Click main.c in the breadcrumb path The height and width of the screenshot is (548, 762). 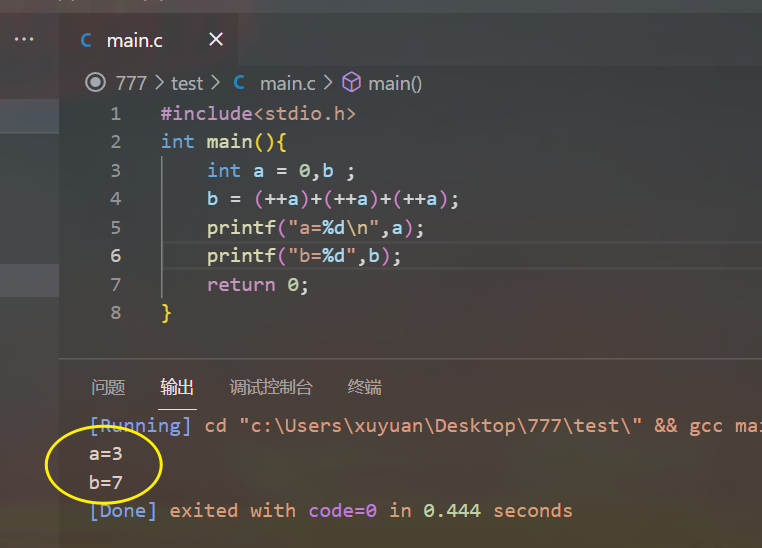288,84
